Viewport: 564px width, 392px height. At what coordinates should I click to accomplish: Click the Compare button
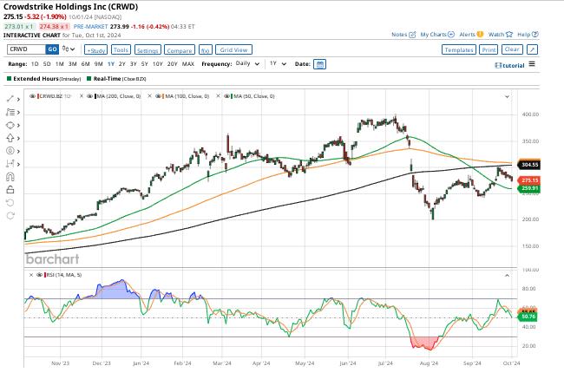click(x=180, y=50)
